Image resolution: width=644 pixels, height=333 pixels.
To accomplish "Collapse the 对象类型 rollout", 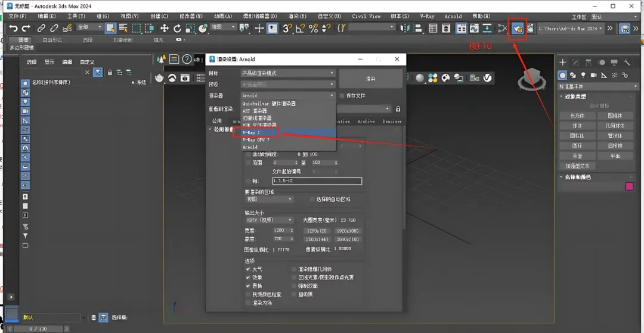I will tap(574, 97).
